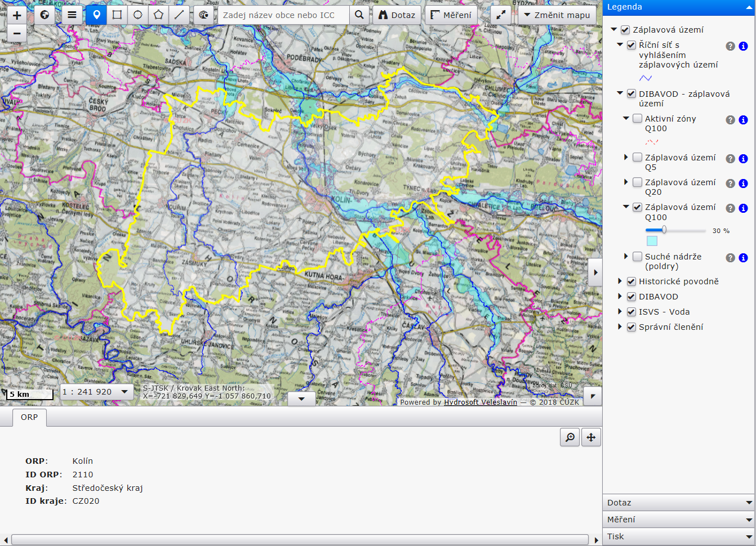Expand Záplavová území Q20 node
Image resolution: width=756 pixels, height=546 pixels.
(x=626, y=182)
